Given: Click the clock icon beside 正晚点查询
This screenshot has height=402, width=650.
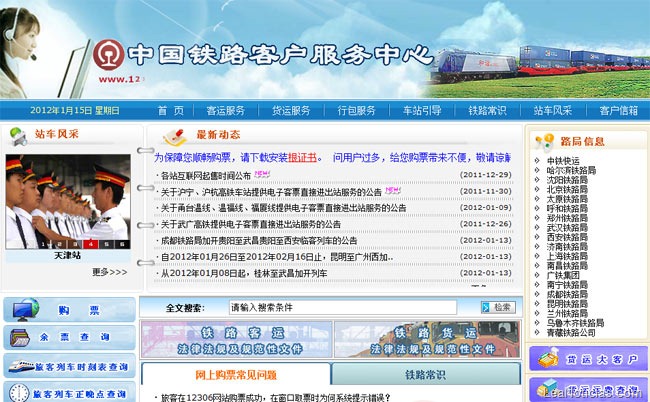Looking at the screenshot, I should (19, 393).
